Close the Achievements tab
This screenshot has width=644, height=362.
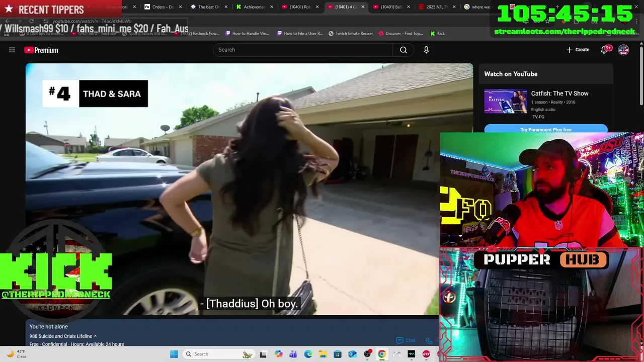click(x=272, y=7)
